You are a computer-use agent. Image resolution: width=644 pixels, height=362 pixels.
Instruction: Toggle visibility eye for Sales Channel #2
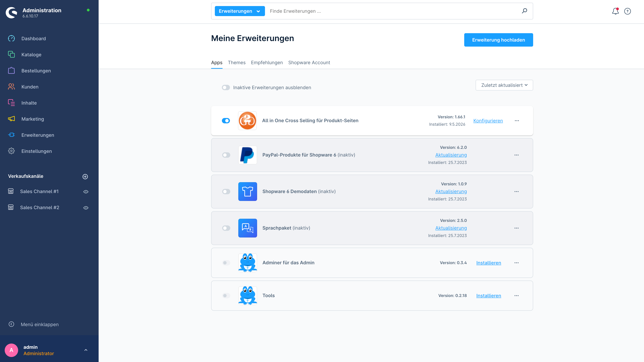coord(86,208)
